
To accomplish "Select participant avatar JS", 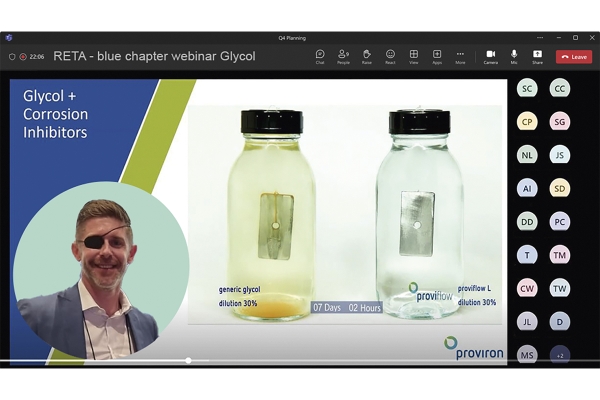I will pos(559,155).
